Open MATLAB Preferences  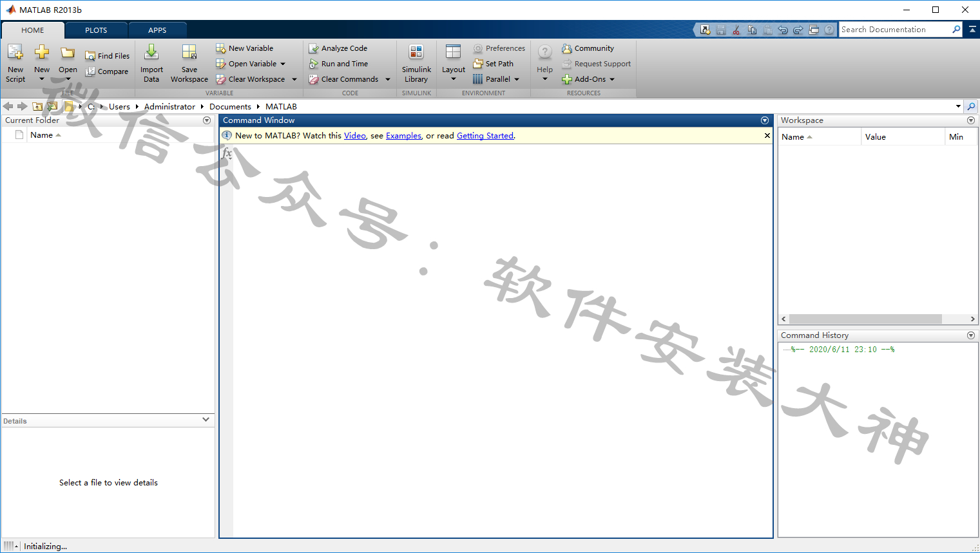(x=499, y=48)
